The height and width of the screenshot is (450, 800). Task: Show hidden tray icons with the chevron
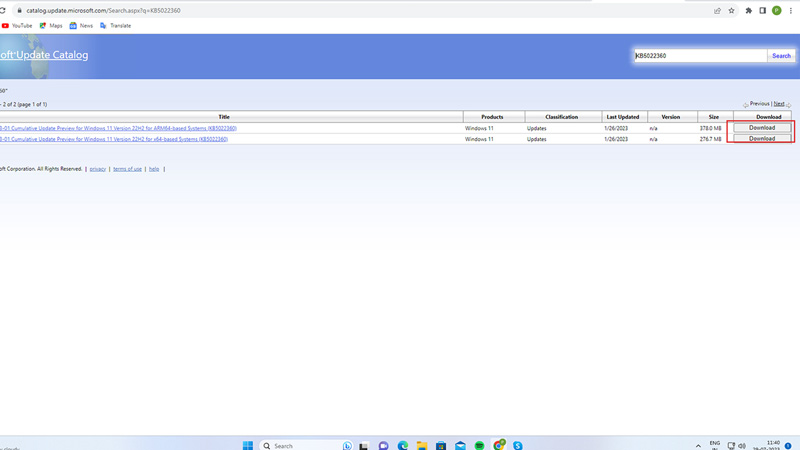pos(698,446)
